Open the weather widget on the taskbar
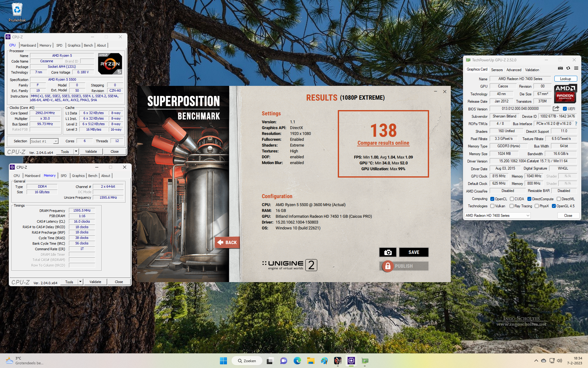Viewport: 588px width, 368px height. tap(24, 361)
